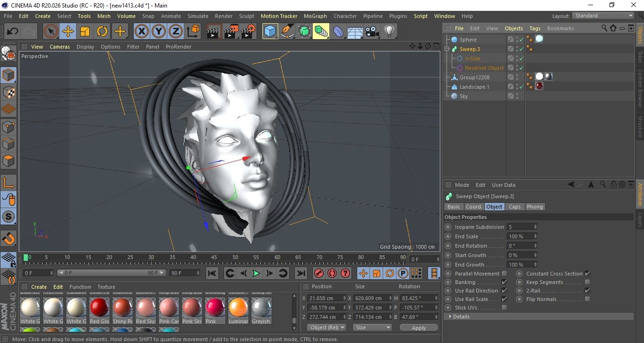This screenshot has height=343, width=644.
Task: Open the Layout Standard dropdown
Action: pos(603,16)
